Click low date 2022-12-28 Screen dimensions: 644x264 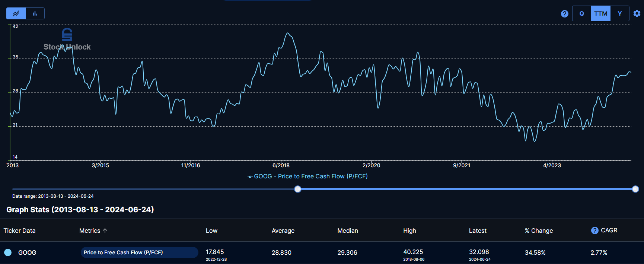coord(216,259)
